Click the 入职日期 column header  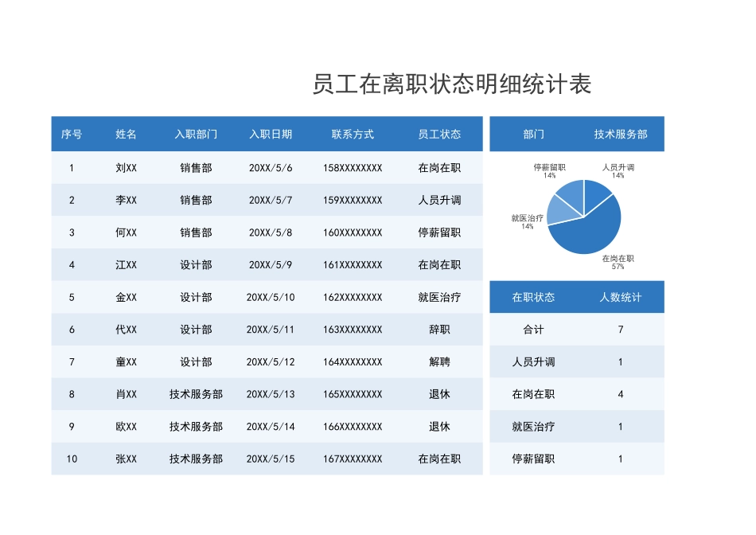272,135
